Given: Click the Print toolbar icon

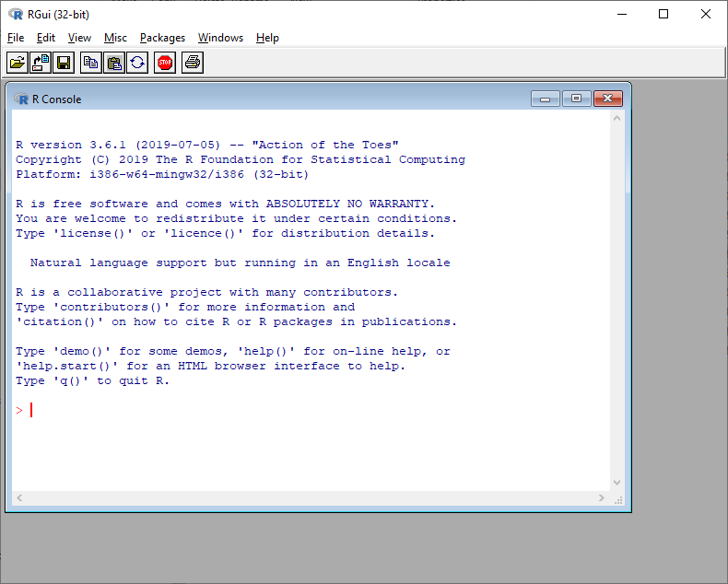Looking at the screenshot, I should click(x=193, y=63).
